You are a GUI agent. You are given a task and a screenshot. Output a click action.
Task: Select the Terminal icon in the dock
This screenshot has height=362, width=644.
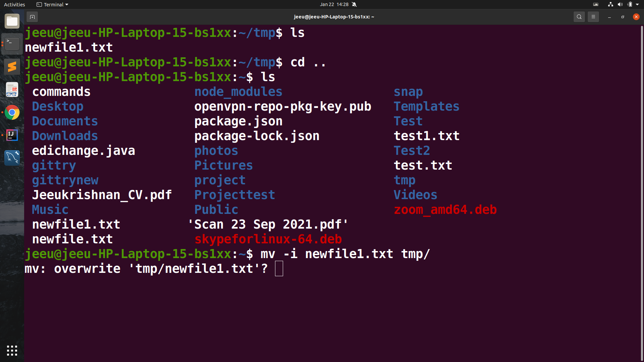12,44
